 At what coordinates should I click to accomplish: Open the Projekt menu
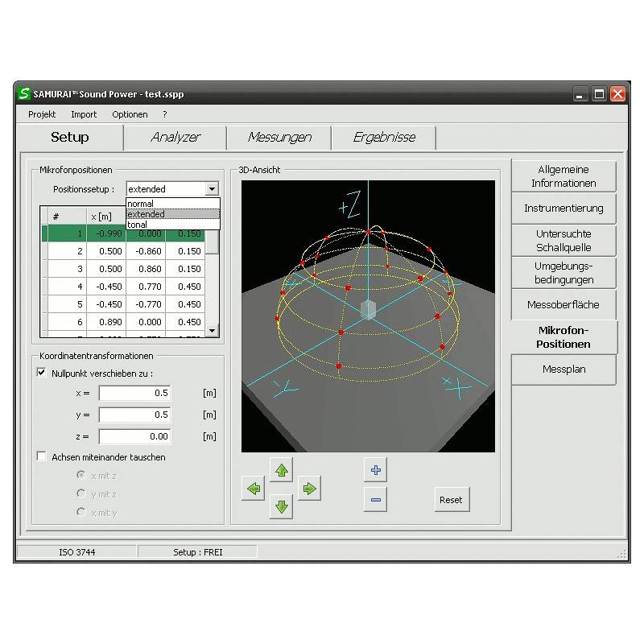(x=42, y=114)
